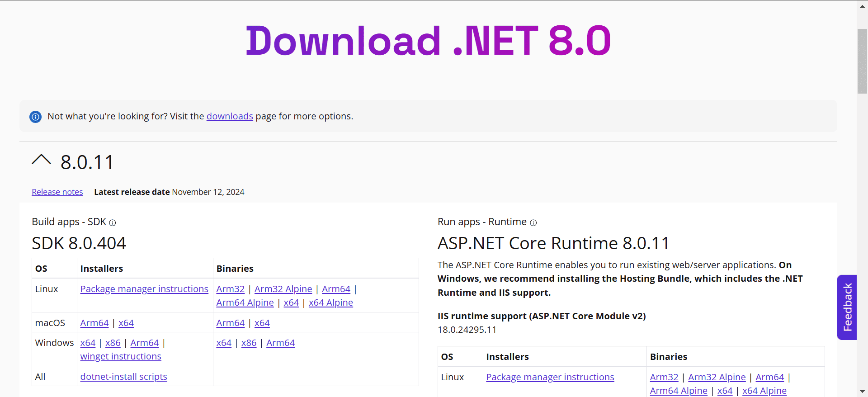Click the 8.0.11 version heading

pos(87,162)
